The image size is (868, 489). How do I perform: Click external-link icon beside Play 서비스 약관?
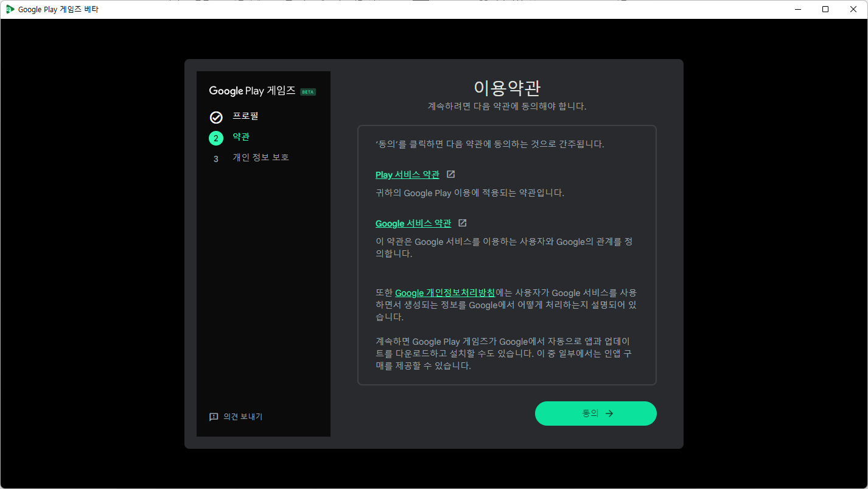click(450, 174)
